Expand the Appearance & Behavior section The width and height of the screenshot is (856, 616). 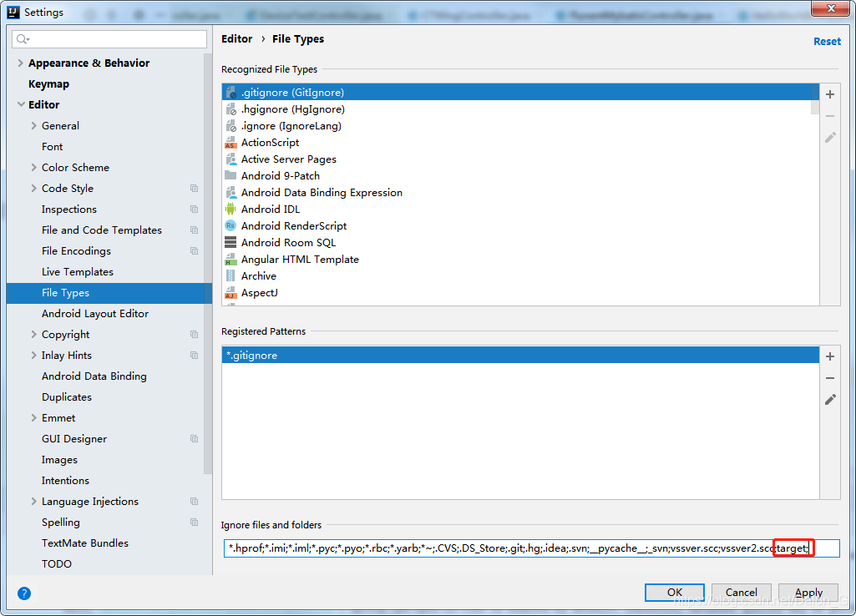(x=21, y=63)
